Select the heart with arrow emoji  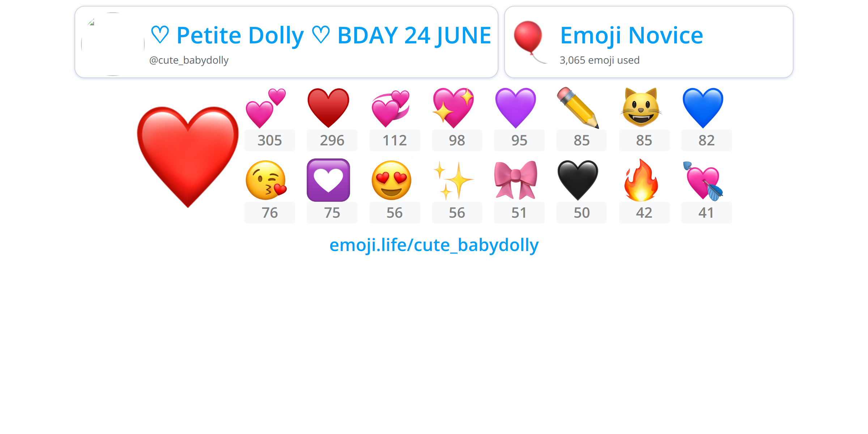703,180
